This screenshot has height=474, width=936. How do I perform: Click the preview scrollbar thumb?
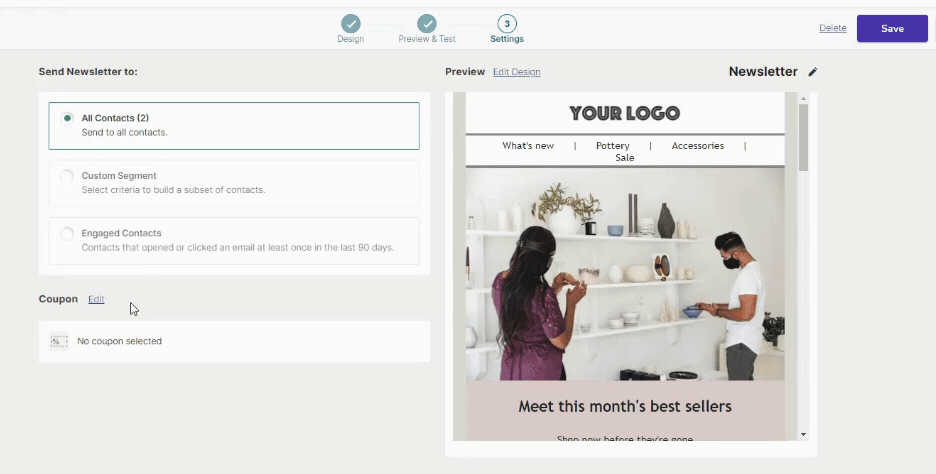click(803, 137)
